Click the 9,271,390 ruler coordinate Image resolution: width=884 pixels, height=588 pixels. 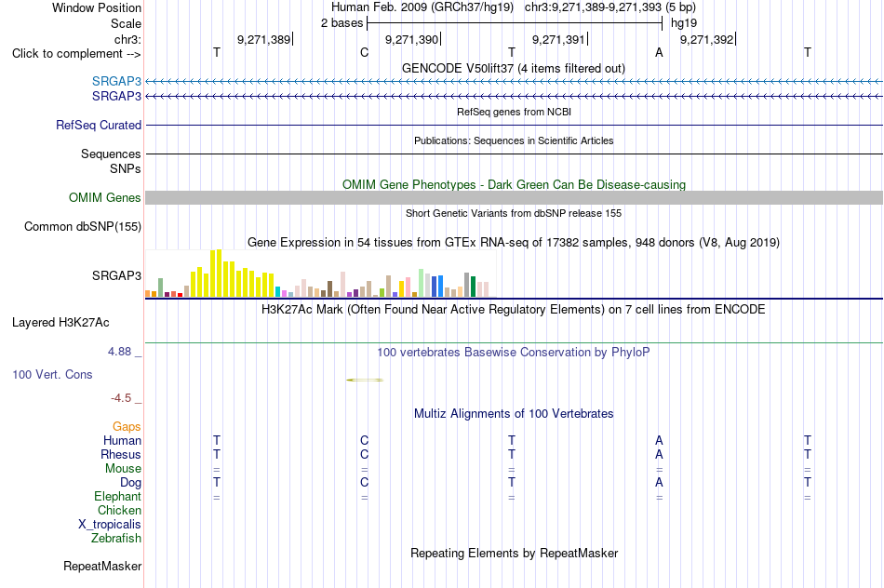[x=411, y=39]
